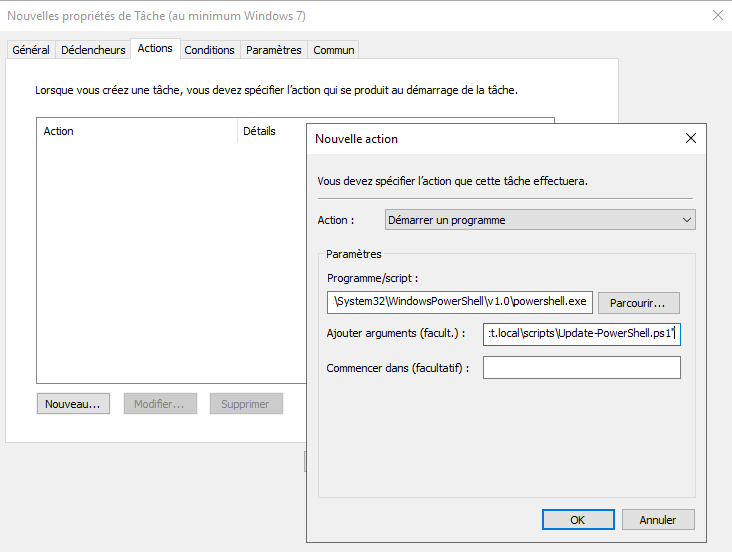
Task: Open the Action type dropdown
Action: pos(540,220)
